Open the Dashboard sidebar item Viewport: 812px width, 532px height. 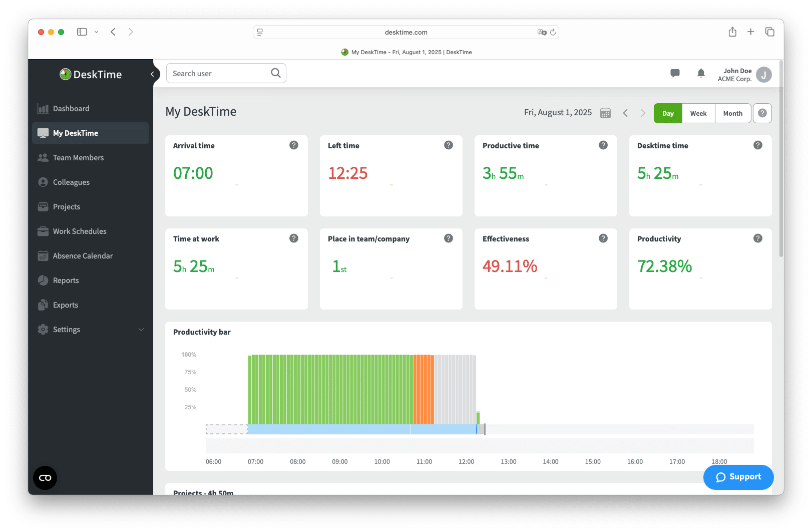tap(90, 109)
